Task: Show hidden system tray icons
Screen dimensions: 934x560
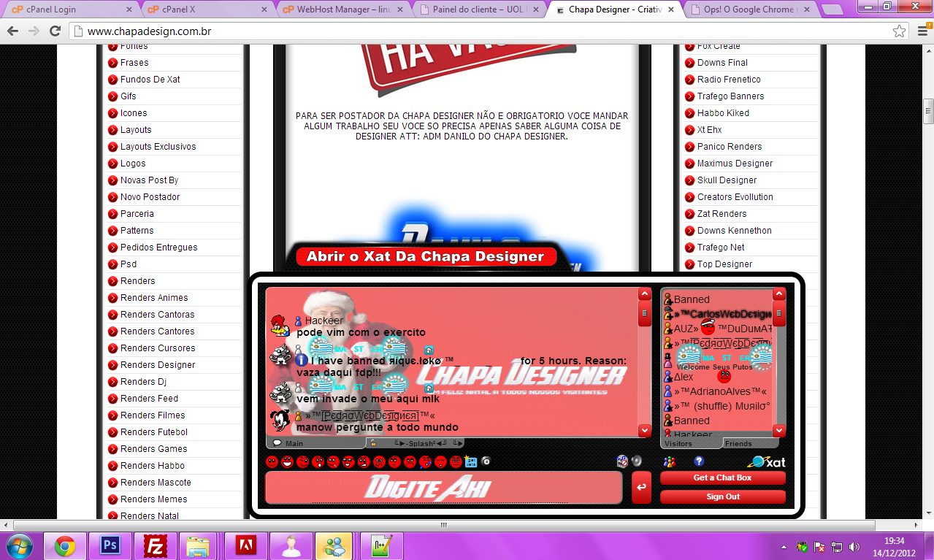Action: coord(784,546)
